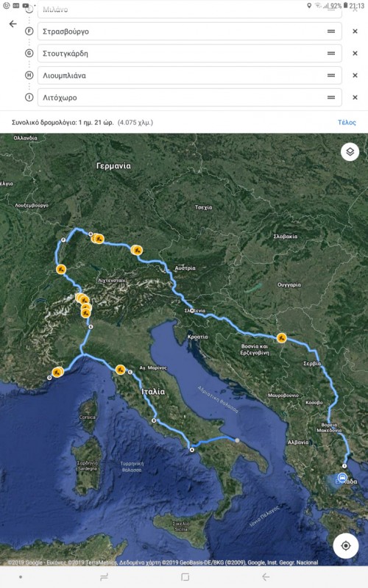This screenshot has width=368, height=588.
Task: Tap Android back button in navigation bar
Action: [x=266, y=577]
